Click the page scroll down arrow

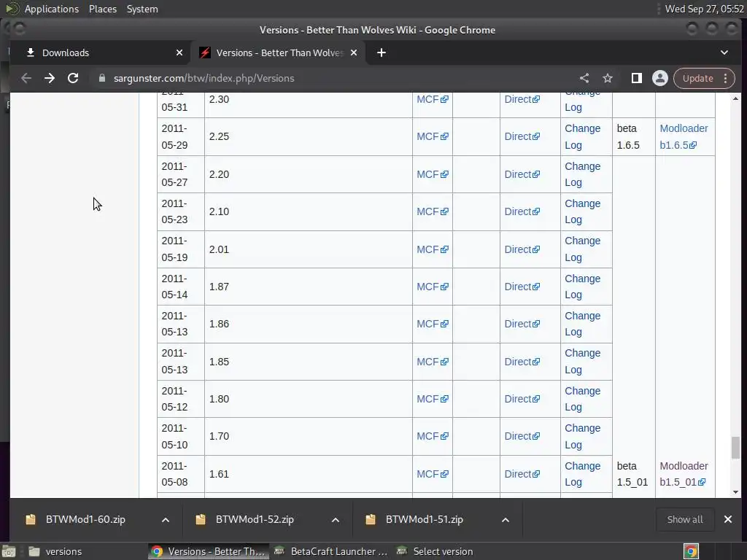tap(735, 492)
